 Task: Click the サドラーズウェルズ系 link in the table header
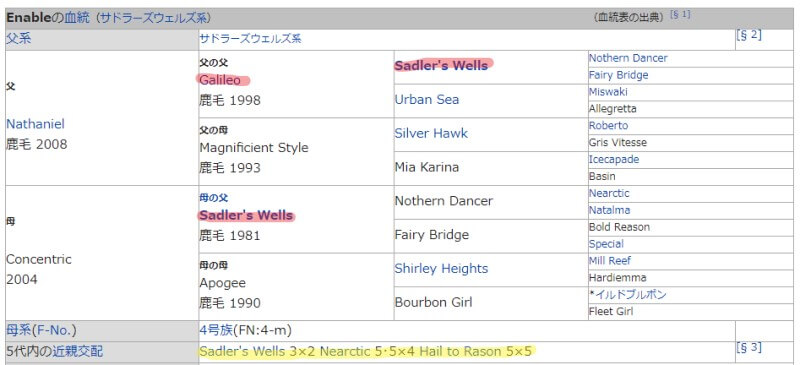(153, 18)
